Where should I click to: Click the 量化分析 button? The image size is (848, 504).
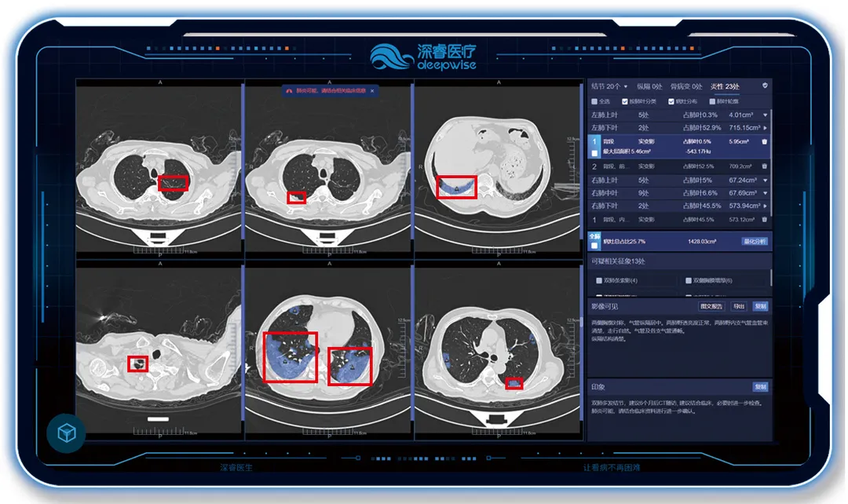coord(755,241)
